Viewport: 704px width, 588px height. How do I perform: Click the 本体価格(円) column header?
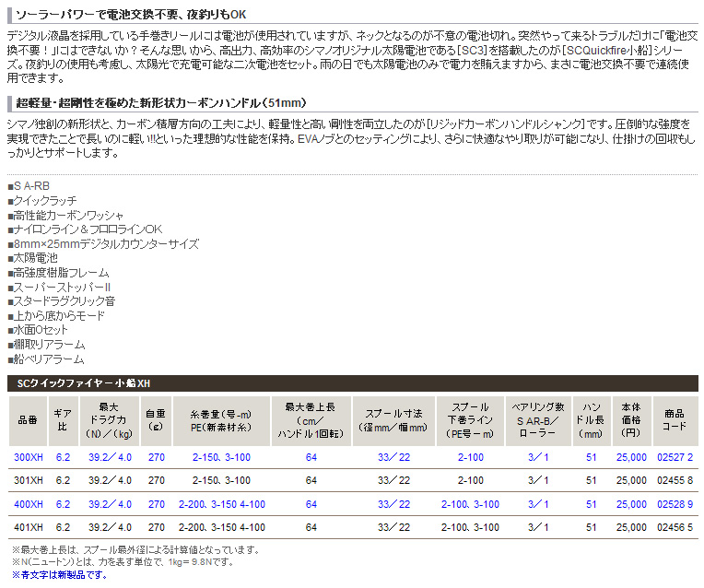point(631,420)
